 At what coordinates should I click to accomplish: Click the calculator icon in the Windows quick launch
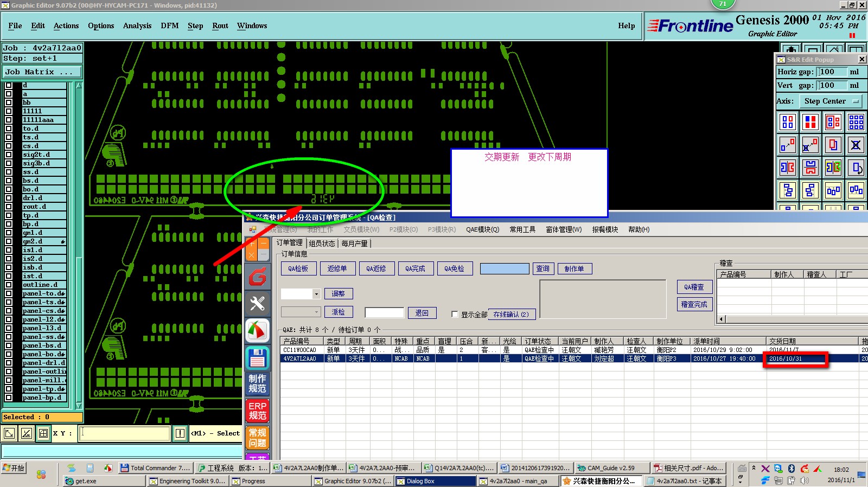(x=90, y=468)
